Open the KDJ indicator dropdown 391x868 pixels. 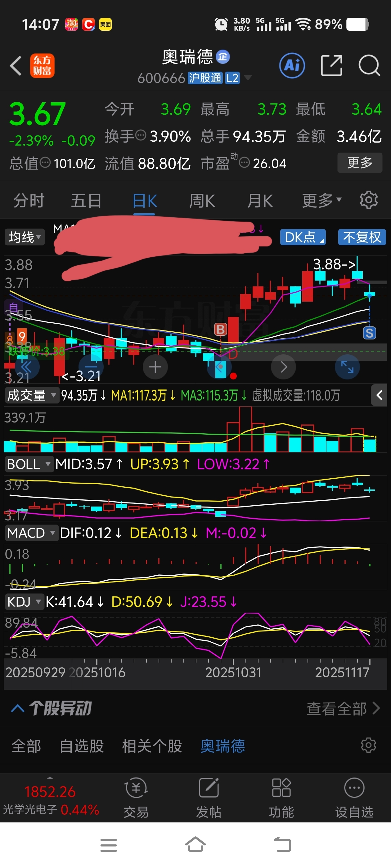24,601
